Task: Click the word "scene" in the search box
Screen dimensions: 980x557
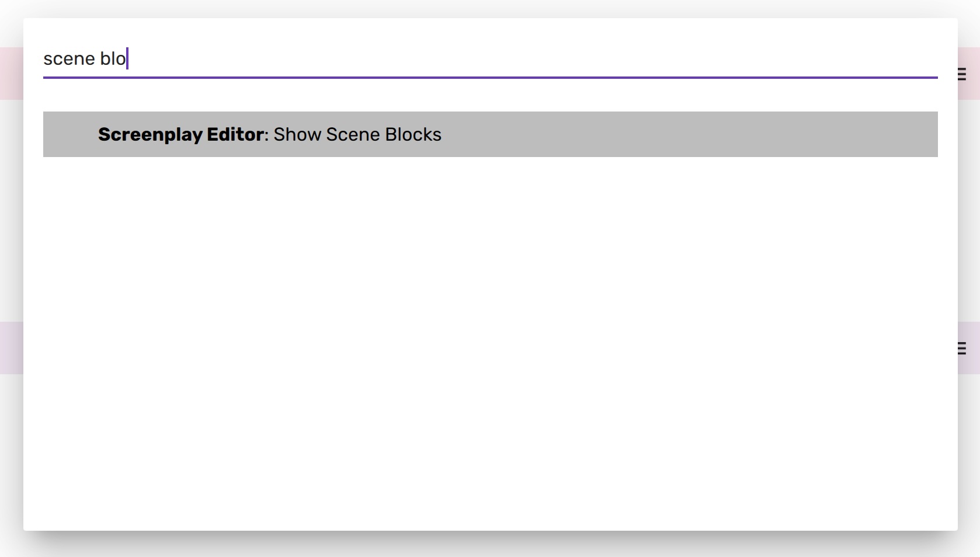Action: pos(69,58)
